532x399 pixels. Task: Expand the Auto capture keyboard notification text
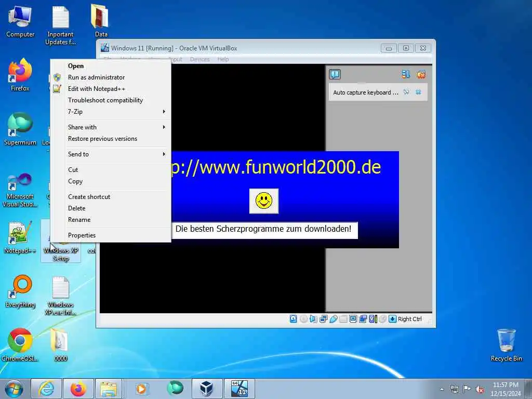[365, 92]
